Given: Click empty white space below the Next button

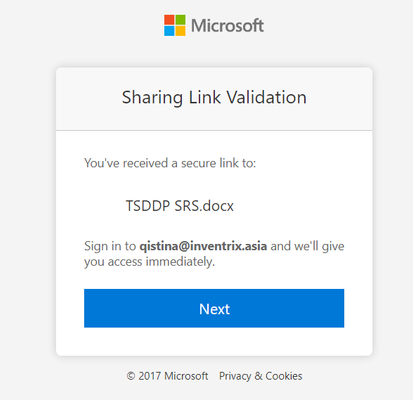Looking at the screenshot, I should tap(214, 341).
